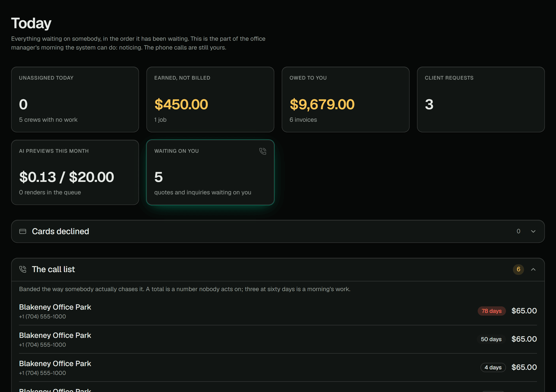The image size is (556, 392).
Task: Click the 'Today' page heading
Action: [31, 23]
